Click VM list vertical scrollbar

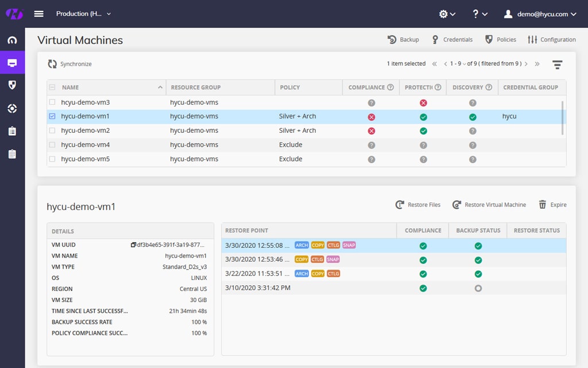pyautogui.click(x=562, y=117)
